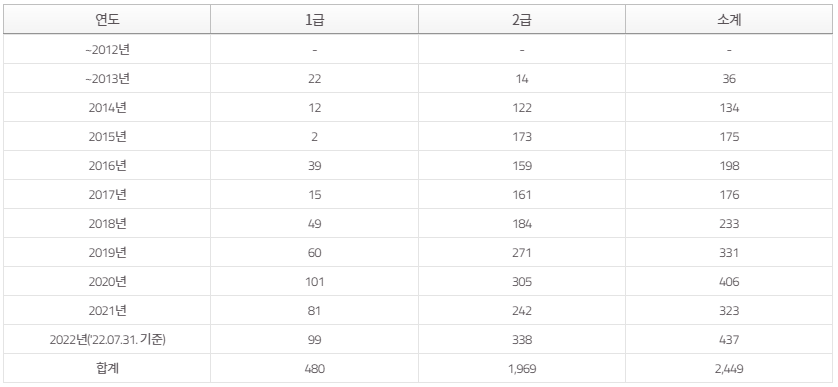The image size is (838, 387).
Task: Select the grand total 2,449 cell
Action: point(729,368)
